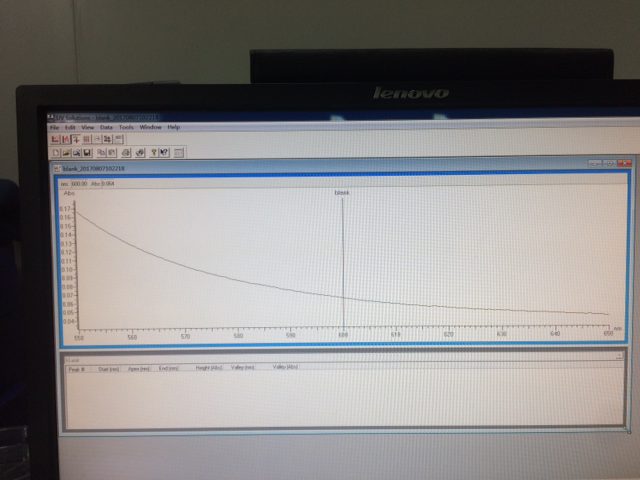Click the nm wavelength value field
640x480 pixels.
[80, 184]
